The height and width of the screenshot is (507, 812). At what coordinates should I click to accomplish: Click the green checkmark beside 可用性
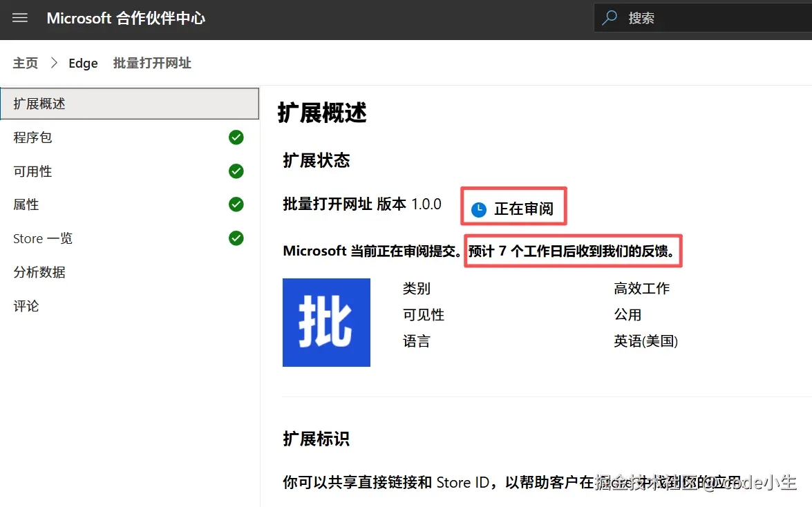(x=236, y=171)
